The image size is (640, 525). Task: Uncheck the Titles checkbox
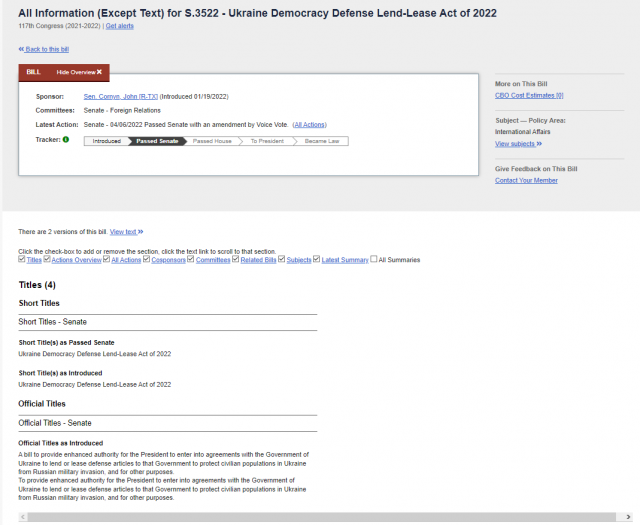point(22,260)
